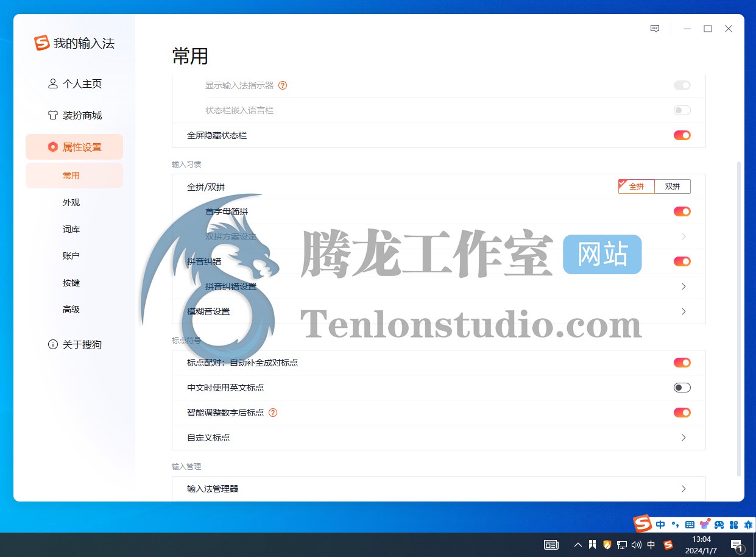This screenshot has height=557, width=756.
Task: Toggle the 显示输入法指示器 switch
Action: (x=682, y=85)
